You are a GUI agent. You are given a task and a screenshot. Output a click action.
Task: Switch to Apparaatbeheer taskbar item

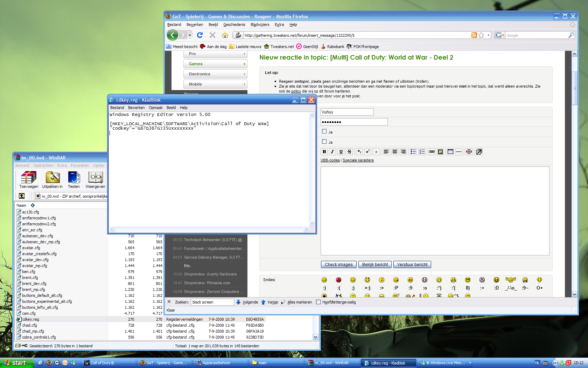[x=220, y=363]
